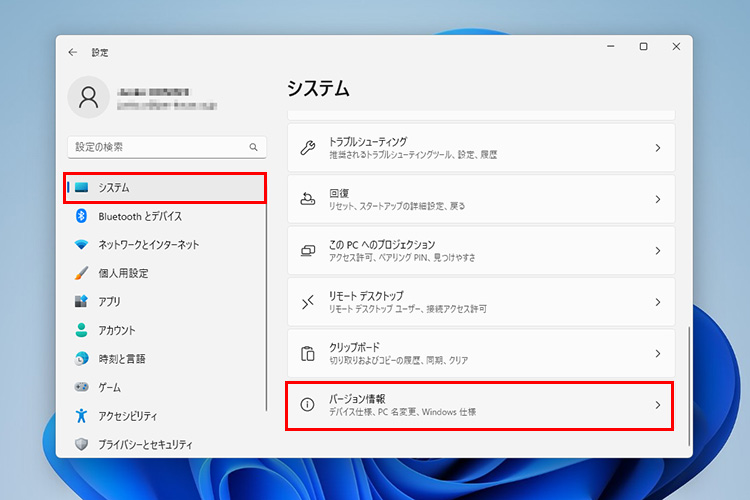Open アプリ in the sidebar
Image resolution: width=750 pixels, height=500 pixels.
(109, 301)
